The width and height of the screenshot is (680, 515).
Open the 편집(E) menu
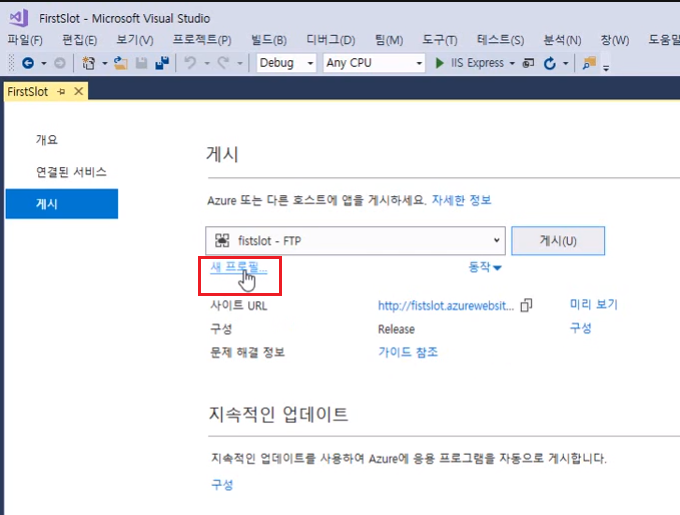79,40
